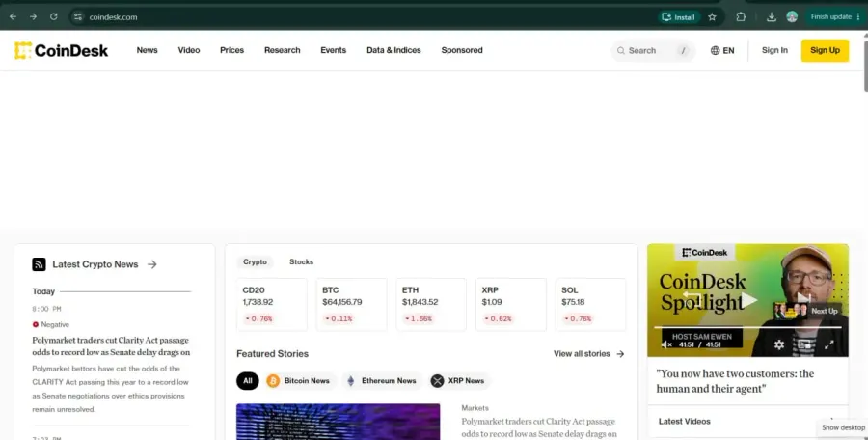
Task: Filter stories by Ethereum News
Action: 381,381
